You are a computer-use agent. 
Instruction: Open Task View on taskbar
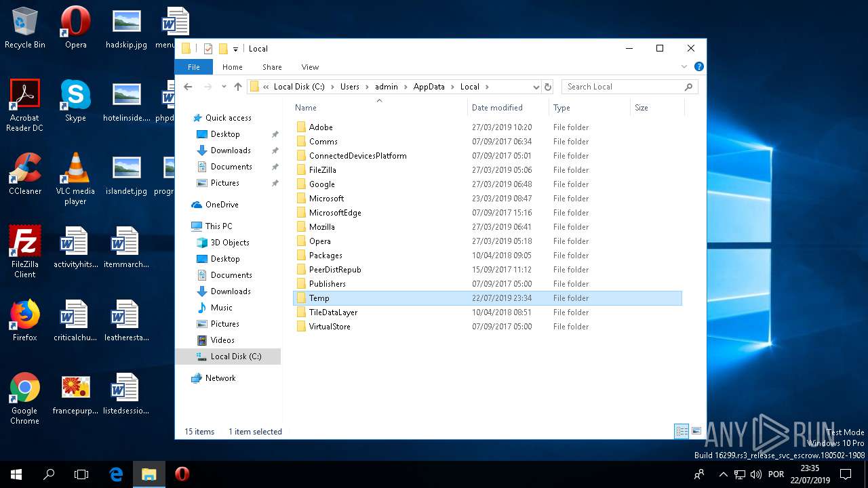[81, 474]
